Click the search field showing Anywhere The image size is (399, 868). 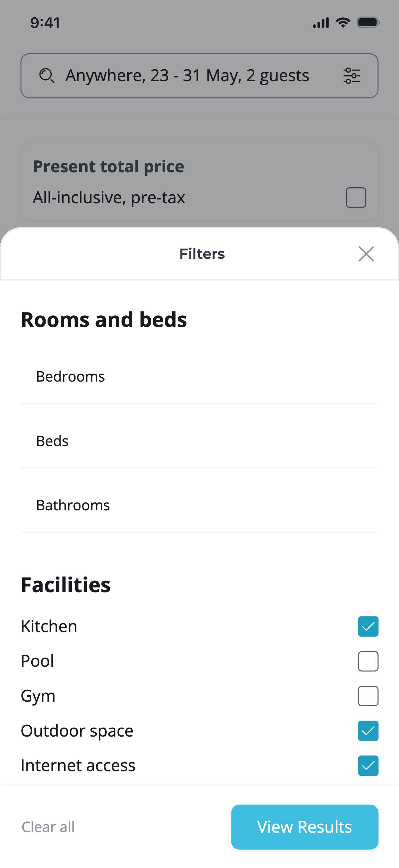pyautogui.click(x=187, y=76)
